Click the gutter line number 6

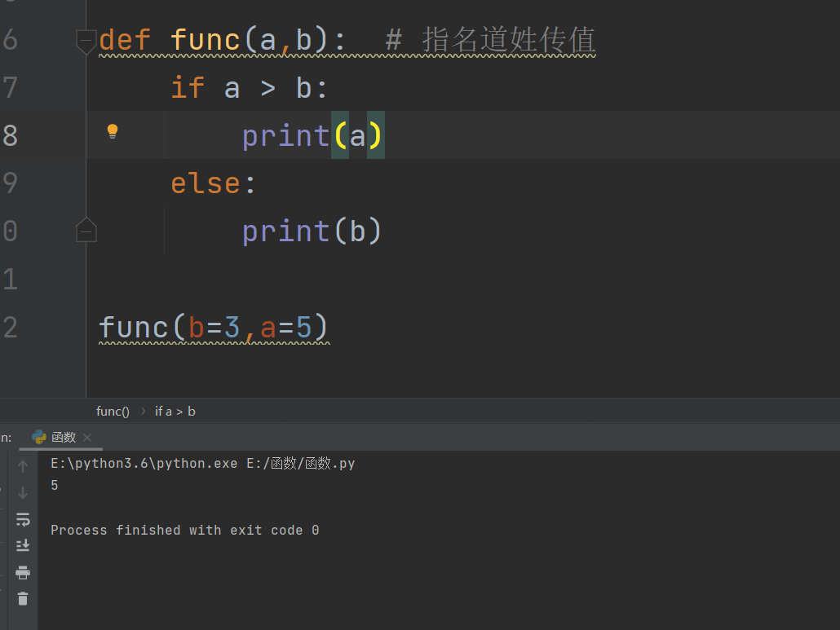(10, 40)
